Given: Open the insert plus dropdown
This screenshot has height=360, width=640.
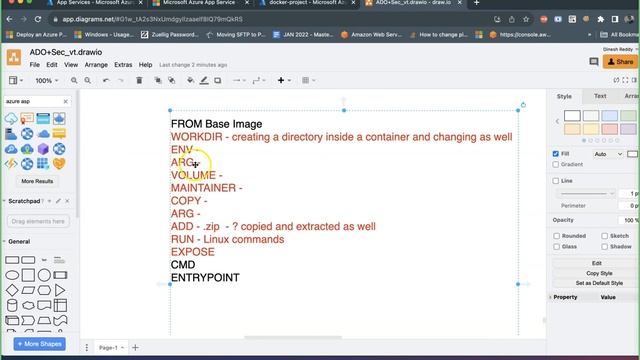Looking at the screenshot, I should (284, 80).
